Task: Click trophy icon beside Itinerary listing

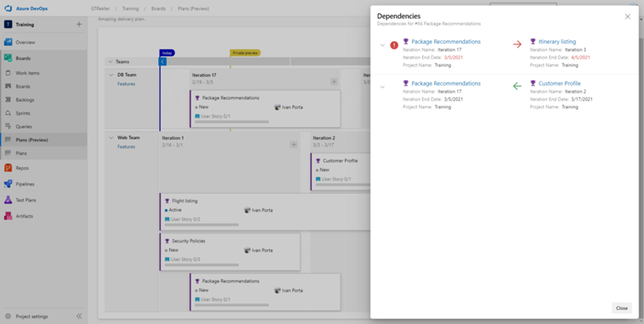Action: [533, 42]
